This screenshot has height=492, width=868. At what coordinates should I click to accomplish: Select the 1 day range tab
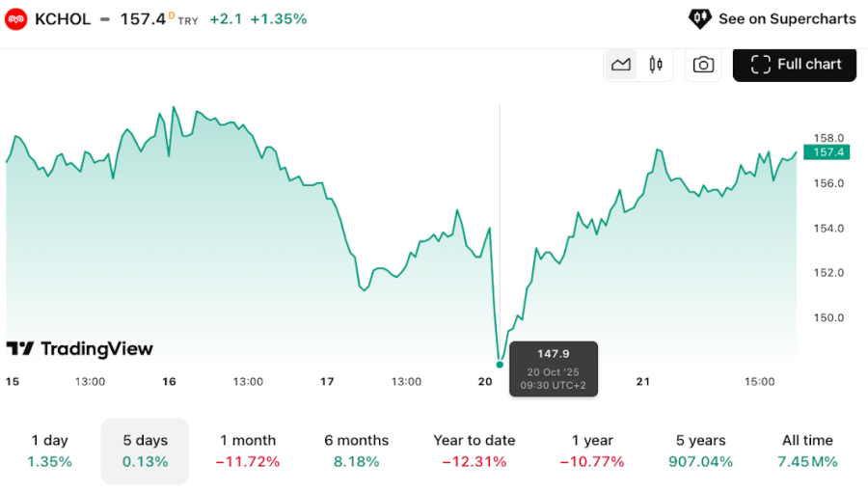pyautogui.click(x=49, y=451)
